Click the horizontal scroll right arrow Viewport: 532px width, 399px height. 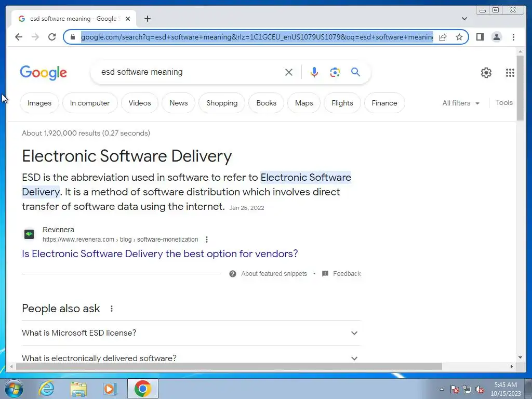click(512, 366)
